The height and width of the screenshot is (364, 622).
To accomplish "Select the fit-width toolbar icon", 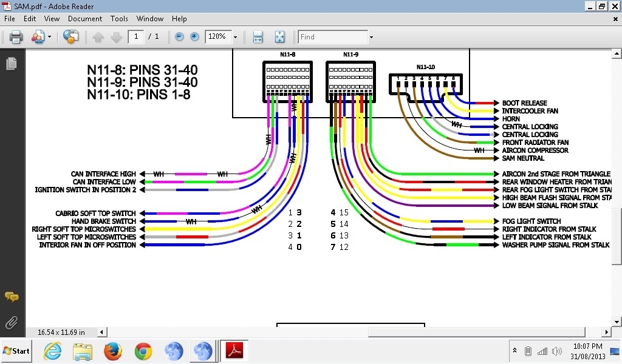I will tap(258, 36).
